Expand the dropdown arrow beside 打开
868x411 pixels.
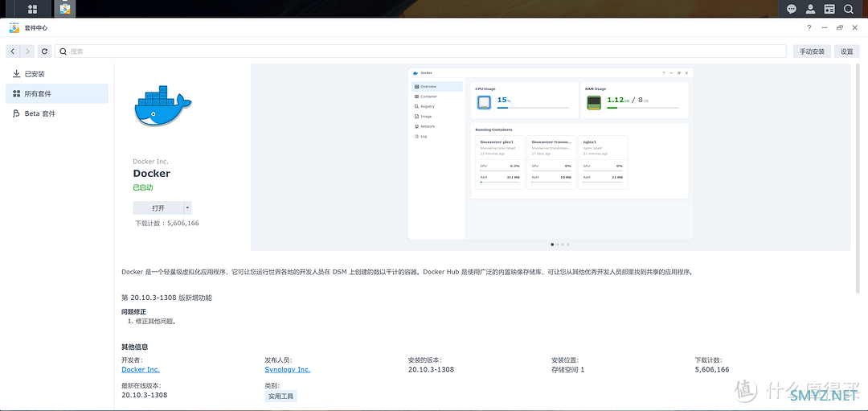click(x=187, y=208)
